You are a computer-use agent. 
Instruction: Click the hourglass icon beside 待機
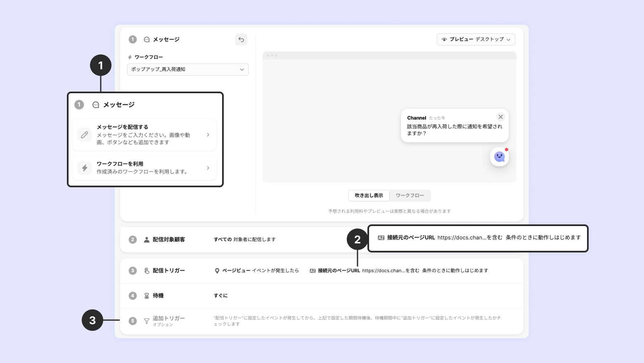(x=147, y=296)
